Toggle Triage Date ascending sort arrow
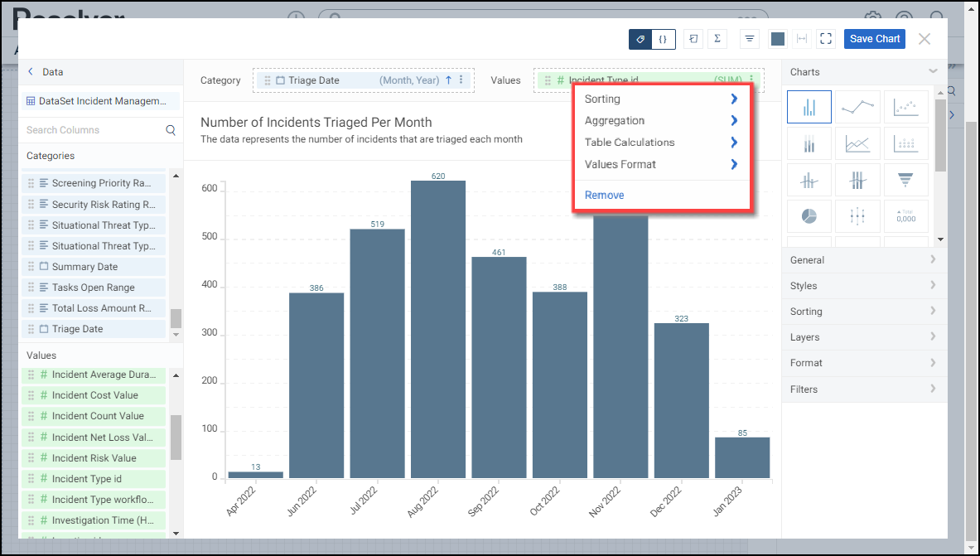Image resolution: width=980 pixels, height=556 pixels. click(449, 80)
